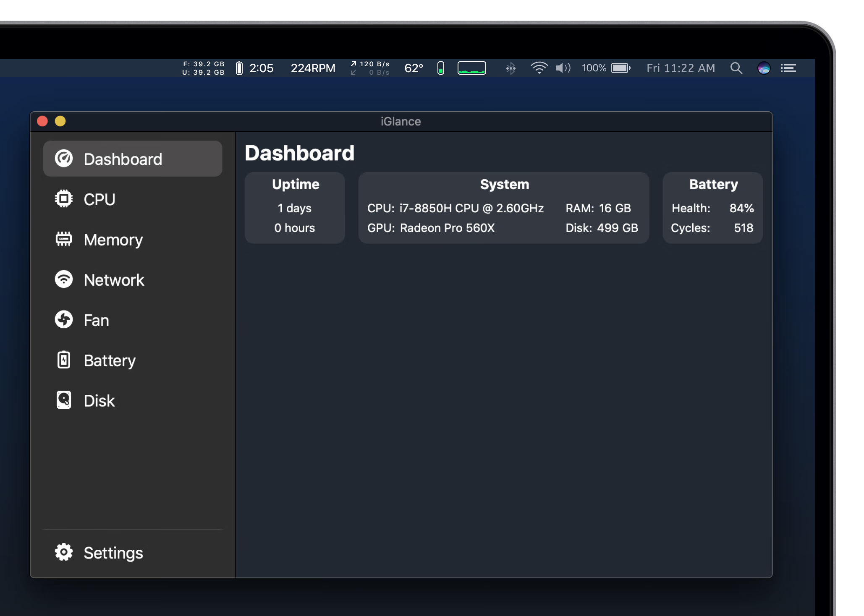
Task: Open the Battery sidebar section
Action: (x=133, y=360)
